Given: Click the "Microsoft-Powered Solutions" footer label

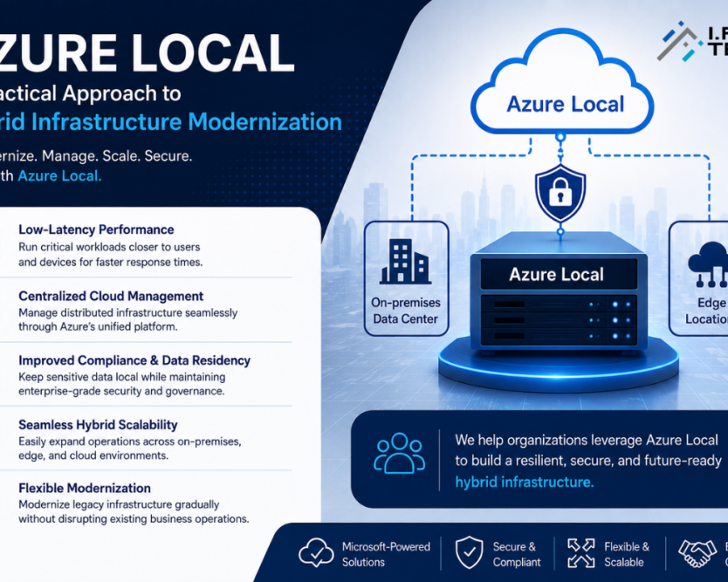Looking at the screenshot, I should pyautogui.click(x=386, y=554).
